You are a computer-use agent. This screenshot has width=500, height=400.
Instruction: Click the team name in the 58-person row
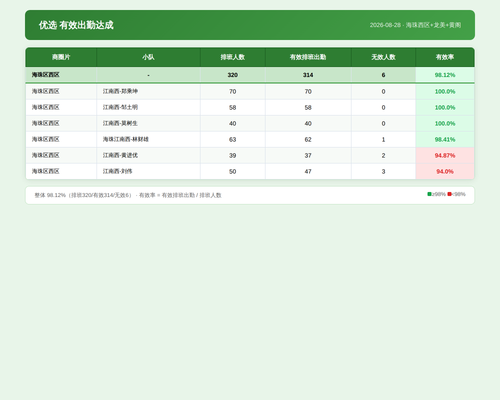[x=120, y=107]
